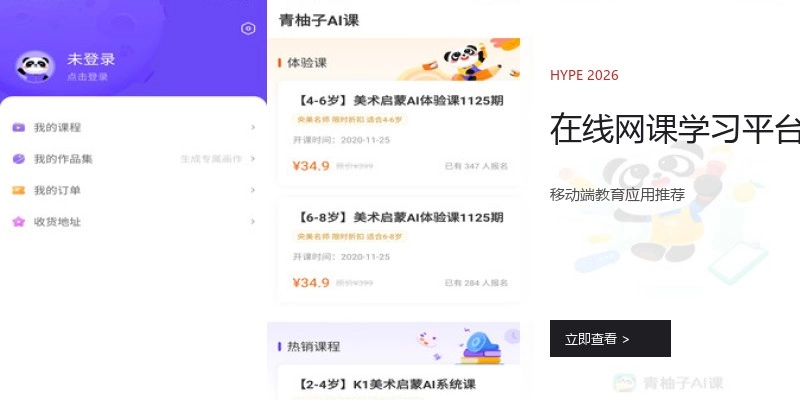Click the books banner illustration in 热销课程

coord(480,347)
